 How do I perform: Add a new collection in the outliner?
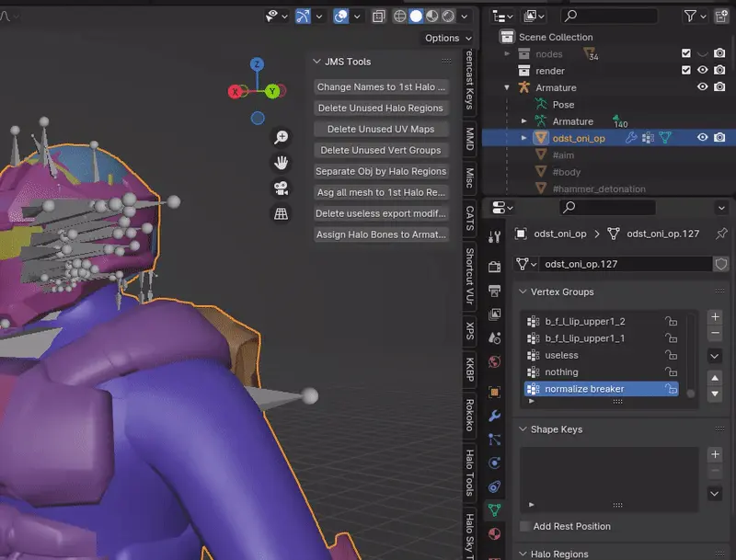click(721, 17)
